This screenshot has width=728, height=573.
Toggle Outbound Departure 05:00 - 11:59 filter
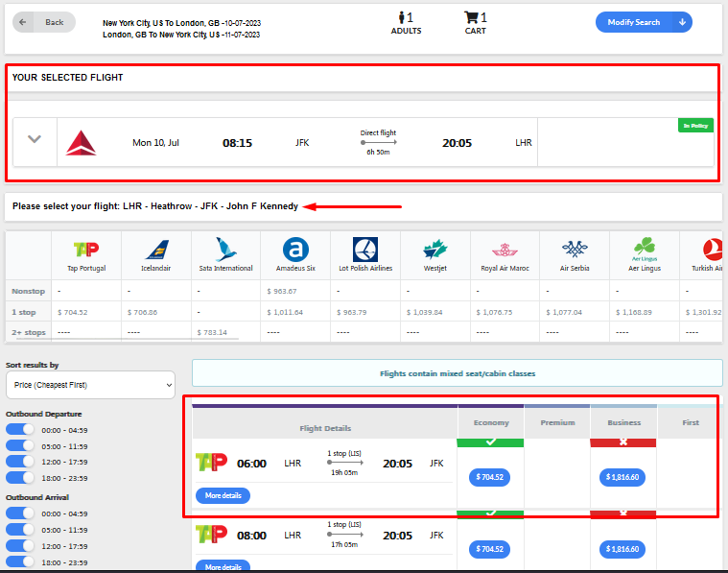[x=20, y=445]
